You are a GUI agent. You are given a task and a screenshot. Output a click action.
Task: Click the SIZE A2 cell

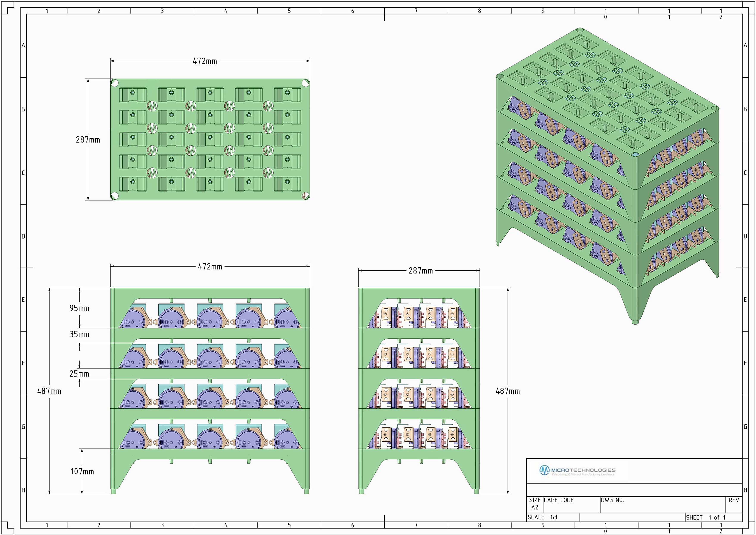point(534,504)
